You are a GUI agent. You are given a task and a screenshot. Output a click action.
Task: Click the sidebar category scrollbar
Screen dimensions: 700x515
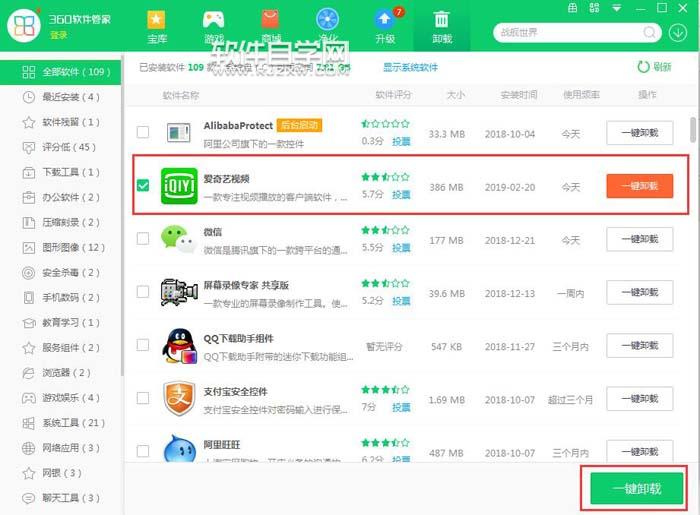click(x=122, y=214)
